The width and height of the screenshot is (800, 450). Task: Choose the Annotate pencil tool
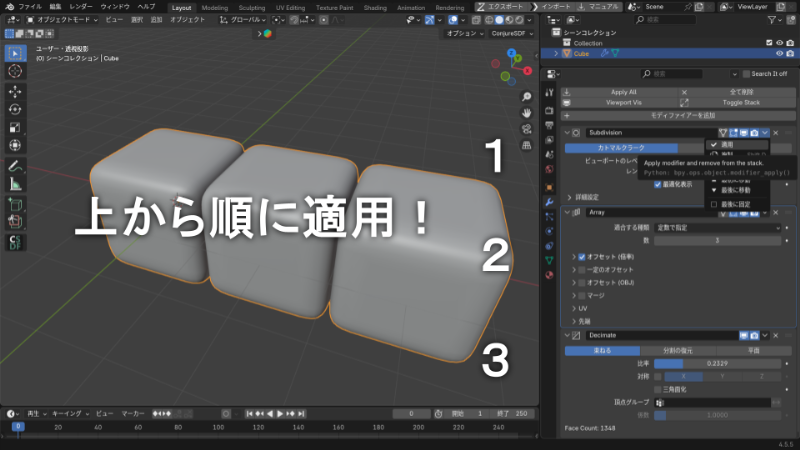click(x=15, y=166)
